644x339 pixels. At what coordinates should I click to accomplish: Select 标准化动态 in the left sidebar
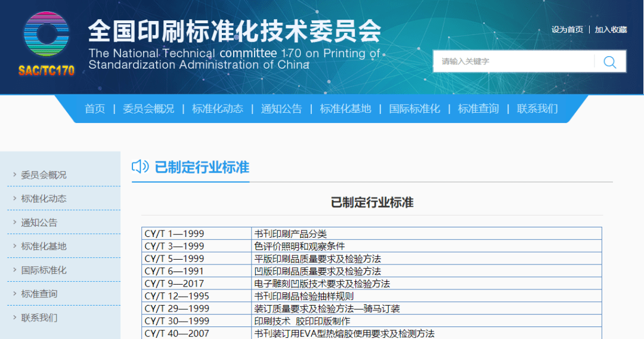pos(44,199)
